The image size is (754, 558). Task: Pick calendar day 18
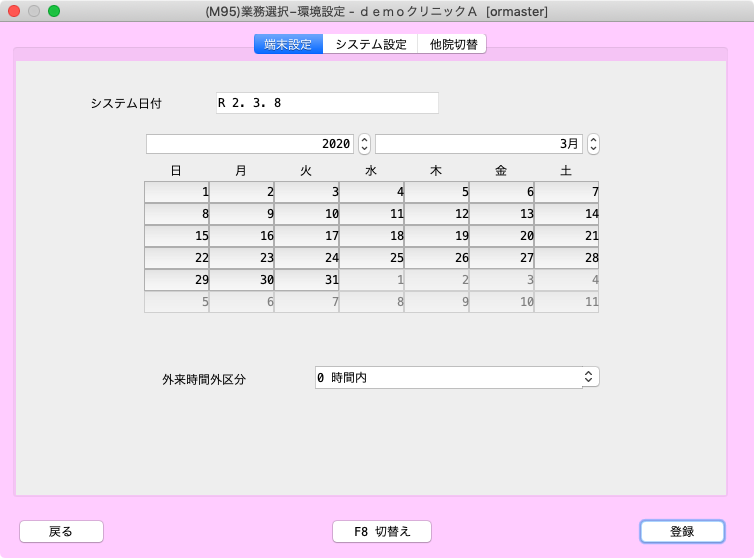(372, 236)
